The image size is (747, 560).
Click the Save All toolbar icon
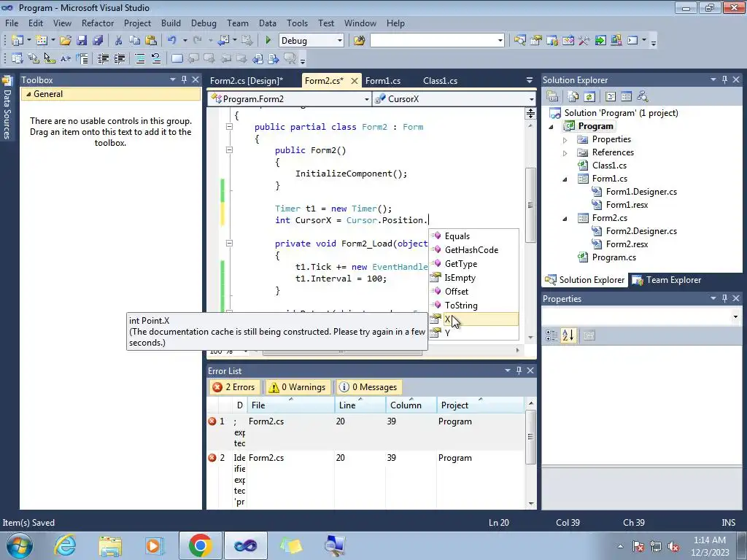point(98,41)
